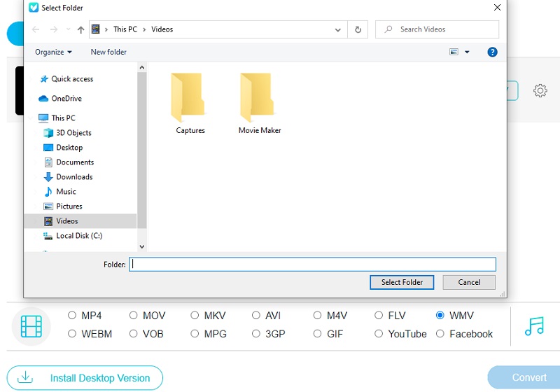The height and width of the screenshot is (392, 560).
Task: Click Install Desktop Version button
Action: [85, 378]
